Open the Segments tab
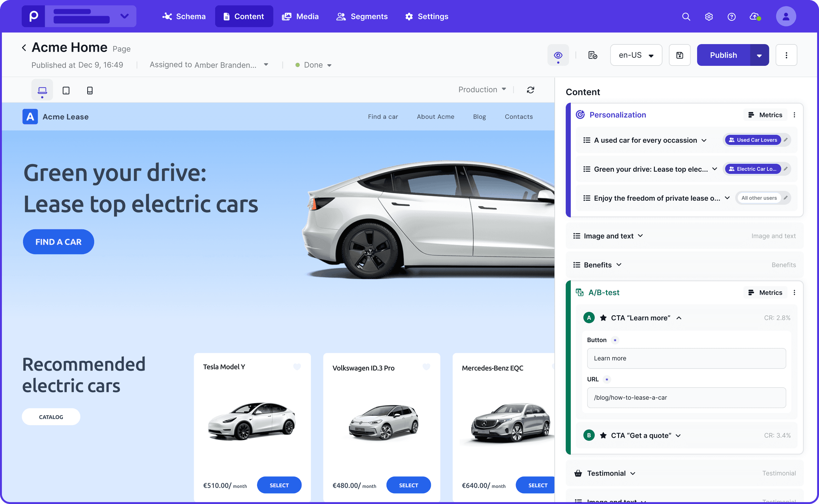This screenshot has width=819, height=504. (x=362, y=16)
